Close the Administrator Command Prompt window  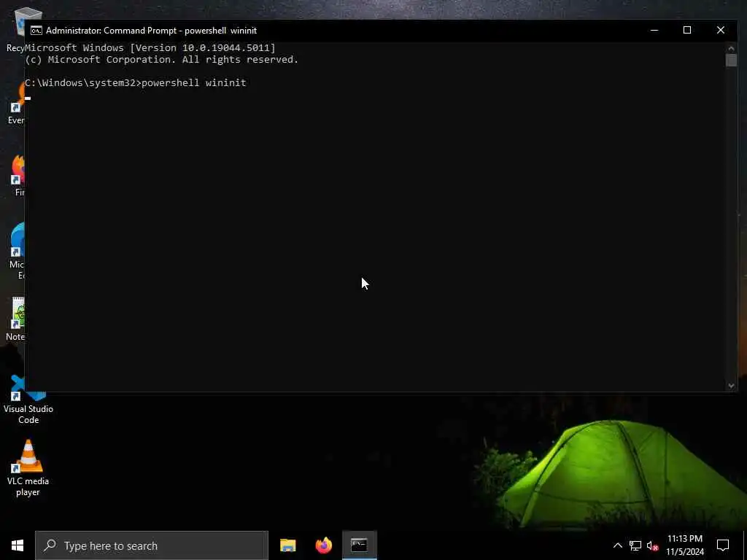click(720, 31)
